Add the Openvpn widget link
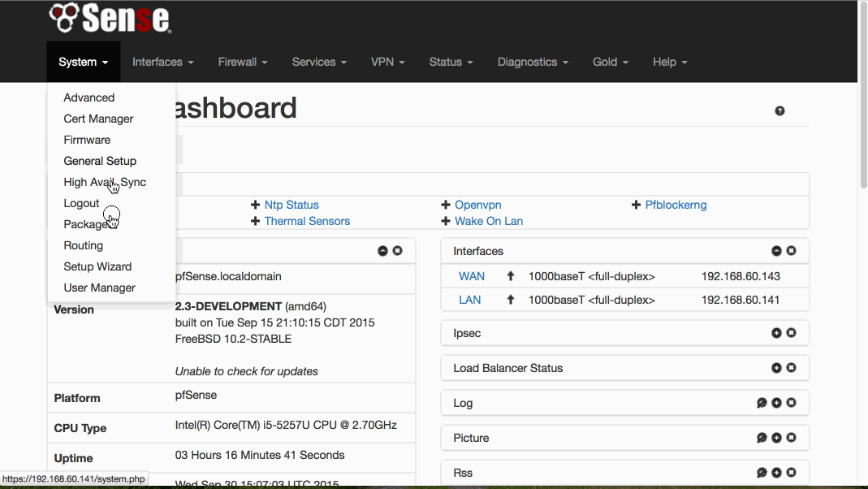The width and height of the screenshot is (868, 489). click(478, 205)
